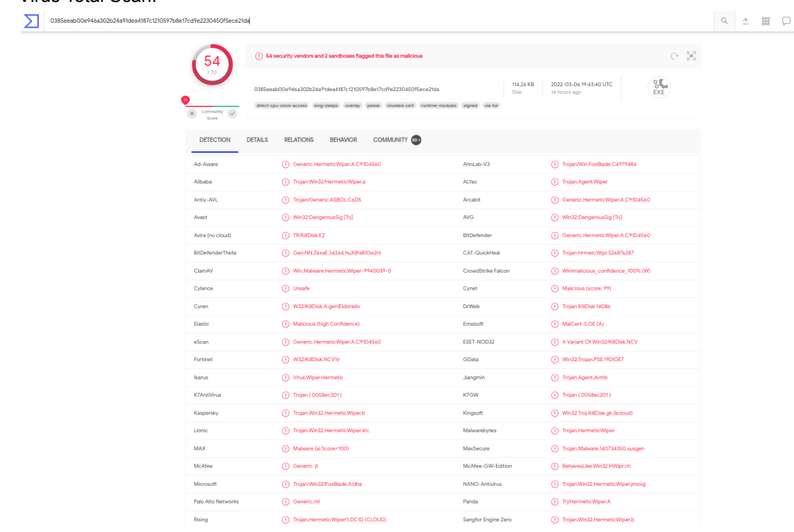Click Palo Alto Networks Generic.ml result
Viewport: 794px width, 532px height.
(306, 502)
